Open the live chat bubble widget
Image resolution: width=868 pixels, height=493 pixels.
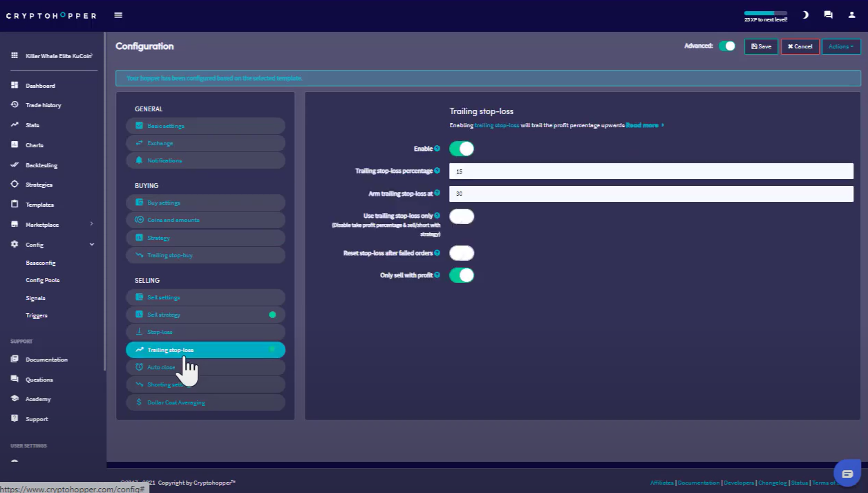847,473
